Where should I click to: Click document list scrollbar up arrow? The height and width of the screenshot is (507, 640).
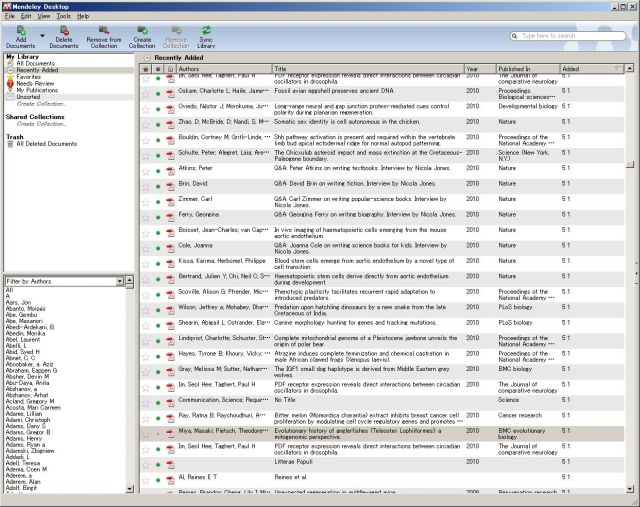pos(630,68)
